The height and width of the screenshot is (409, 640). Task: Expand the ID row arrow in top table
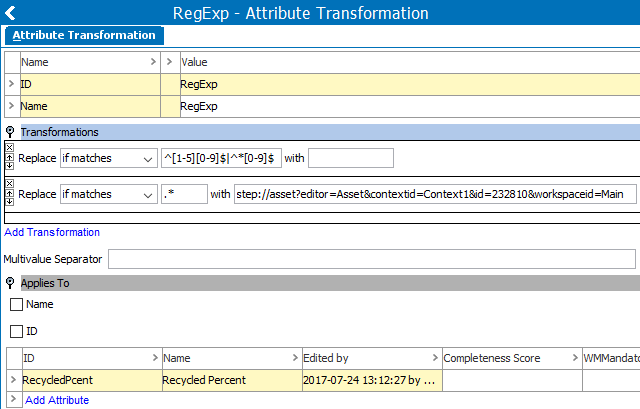[x=12, y=85]
